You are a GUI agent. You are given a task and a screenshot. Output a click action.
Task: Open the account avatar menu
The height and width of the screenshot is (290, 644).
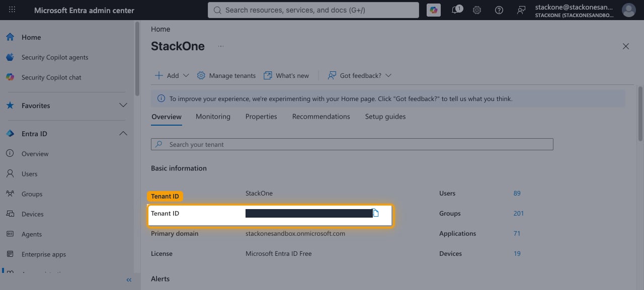pos(628,10)
